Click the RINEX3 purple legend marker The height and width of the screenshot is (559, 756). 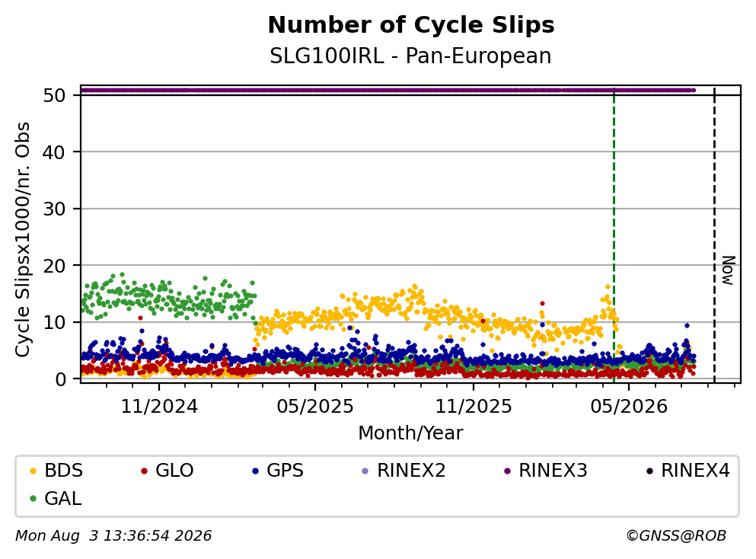click(x=507, y=471)
